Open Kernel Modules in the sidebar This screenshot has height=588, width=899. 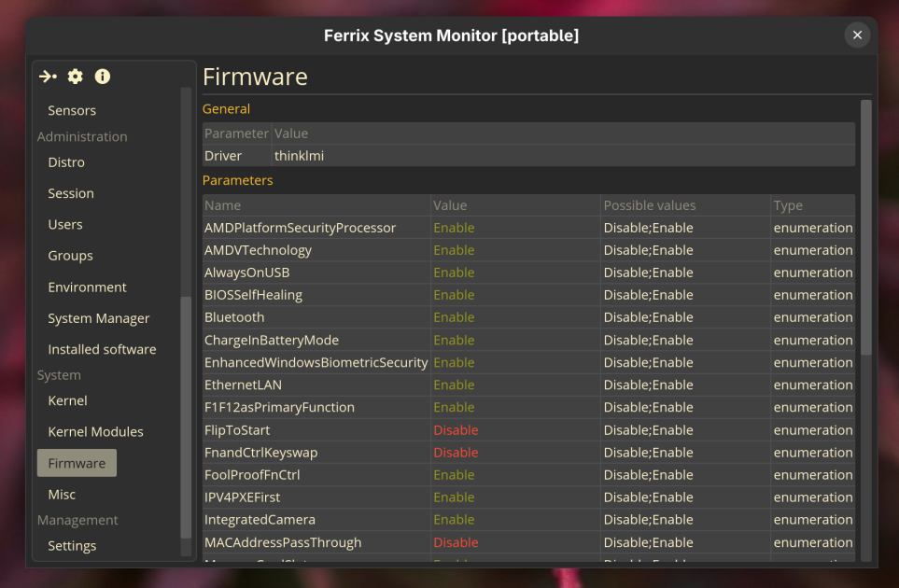tap(96, 431)
